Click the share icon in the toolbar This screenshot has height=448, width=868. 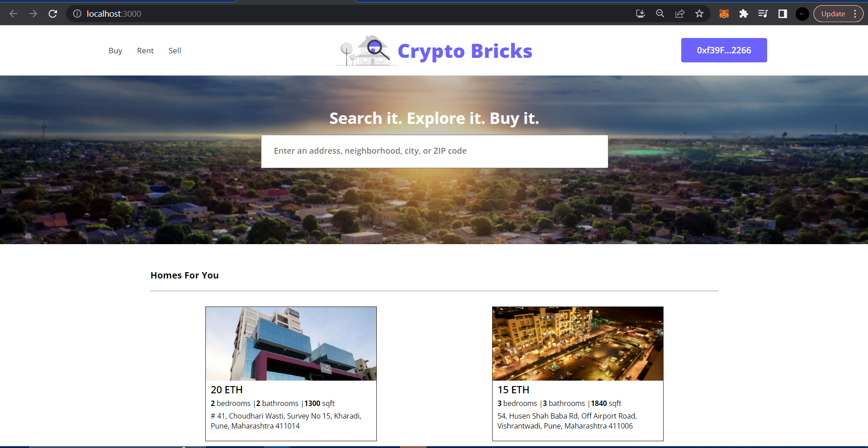coord(680,14)
